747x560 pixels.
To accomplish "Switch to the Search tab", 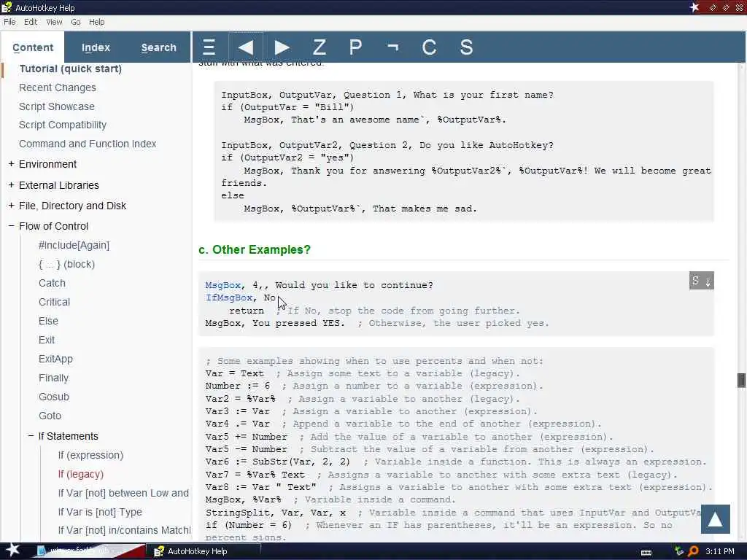I will (x=158, y=47).
